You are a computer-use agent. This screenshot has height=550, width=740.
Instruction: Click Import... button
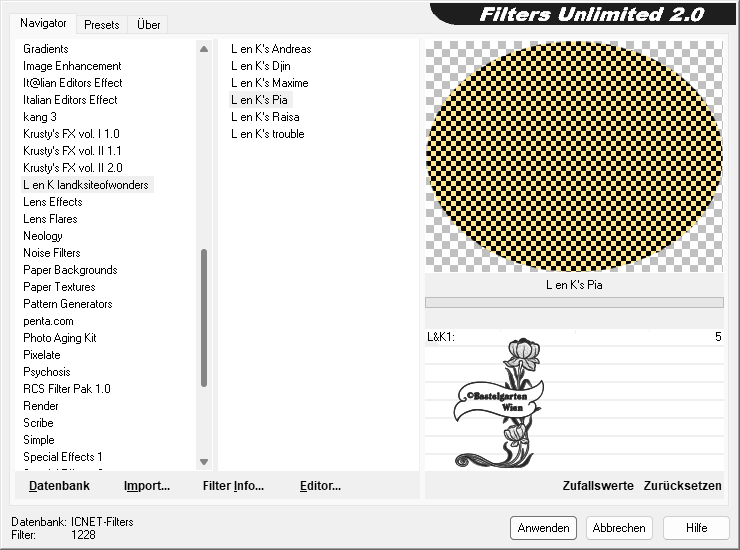(147, 486)
